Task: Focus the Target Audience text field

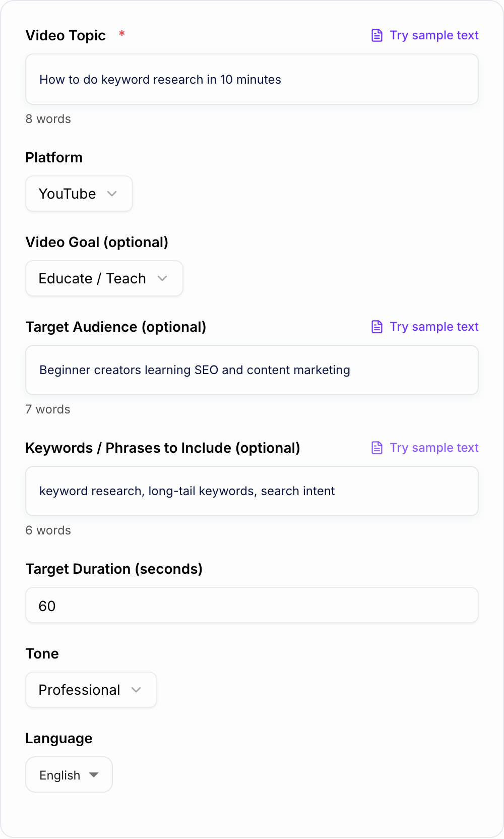Action: point(252,370)
